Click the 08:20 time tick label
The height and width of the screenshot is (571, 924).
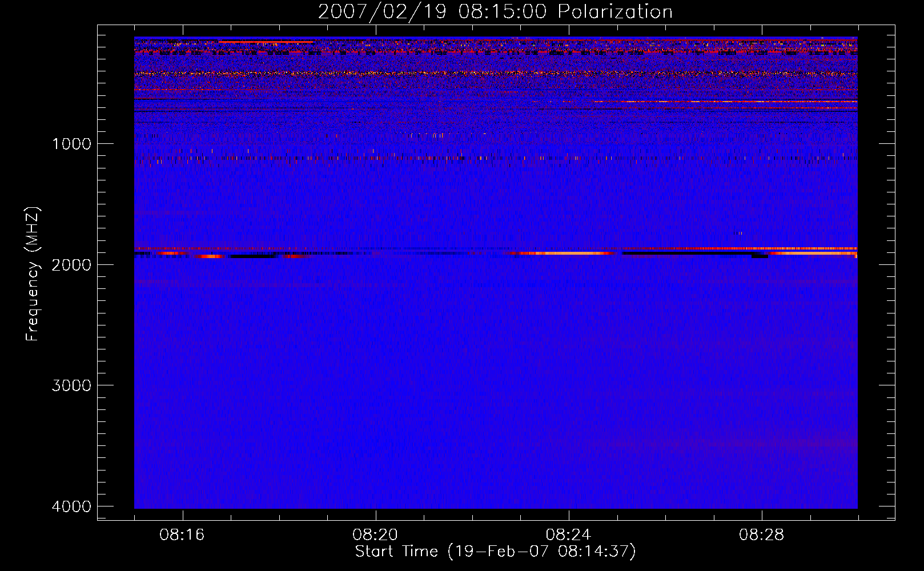point(375,535)
